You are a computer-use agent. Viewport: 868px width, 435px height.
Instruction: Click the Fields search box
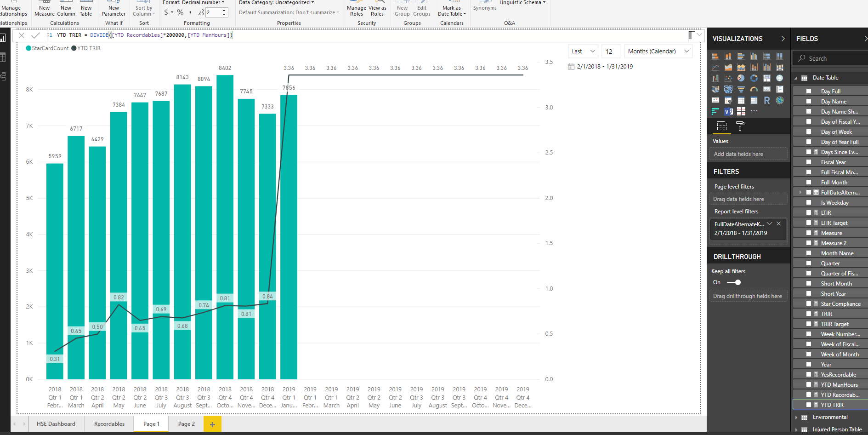pyautogui.click(x=831, y=58)
